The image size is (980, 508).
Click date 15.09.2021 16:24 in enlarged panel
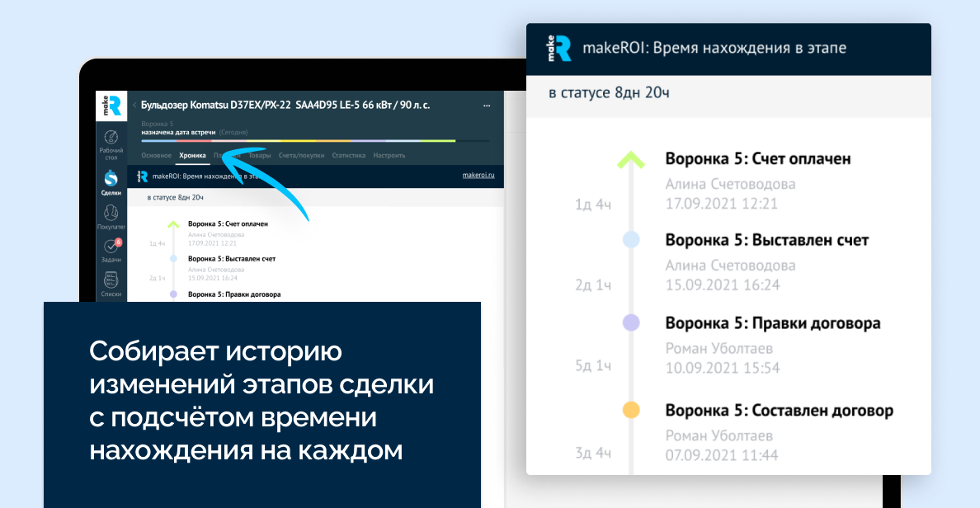(x=723, y=285)
